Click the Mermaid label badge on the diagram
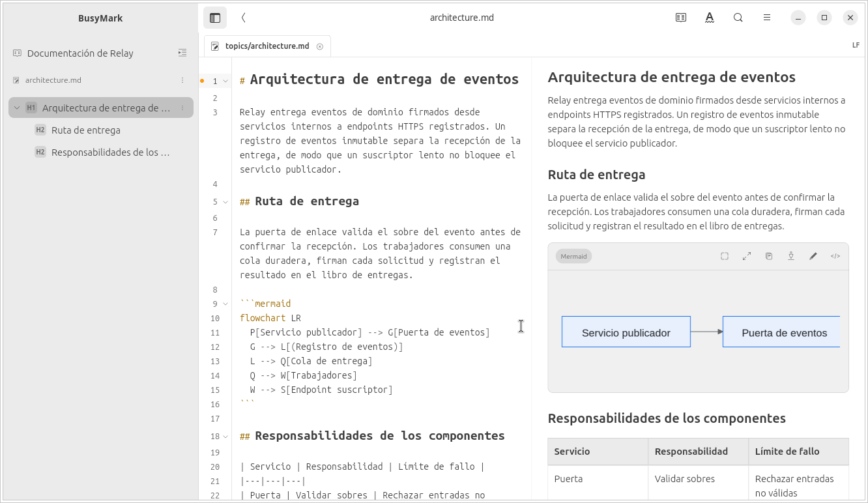Viewport: 868px width, 503px height. tap(573, 256)
